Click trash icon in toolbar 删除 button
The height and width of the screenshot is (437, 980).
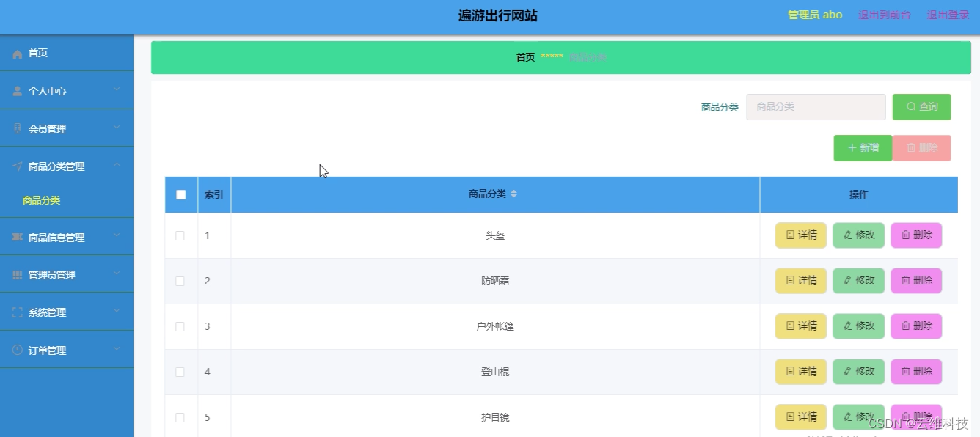(911, 148)
